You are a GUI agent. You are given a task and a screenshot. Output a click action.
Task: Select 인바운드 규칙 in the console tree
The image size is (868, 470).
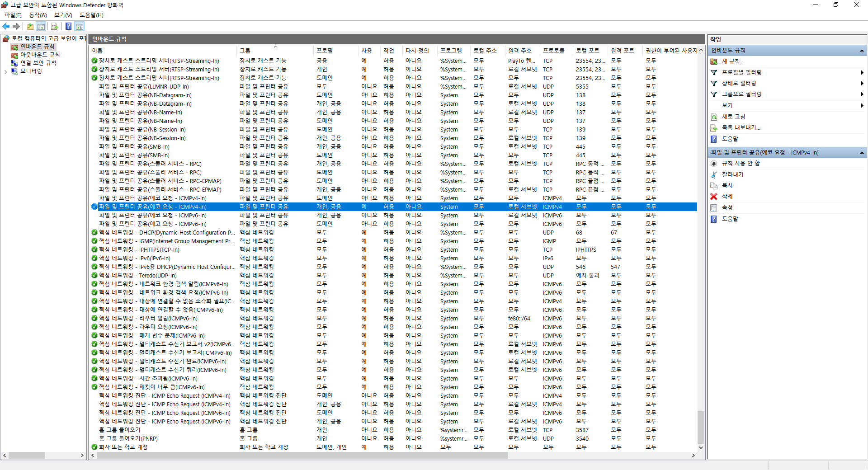click(37, 47)
